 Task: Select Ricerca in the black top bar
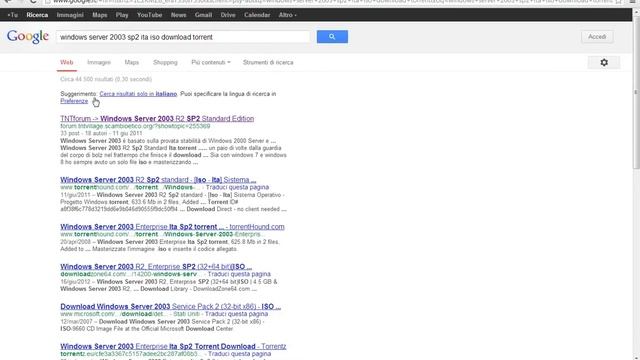click(x=37, y=15)
